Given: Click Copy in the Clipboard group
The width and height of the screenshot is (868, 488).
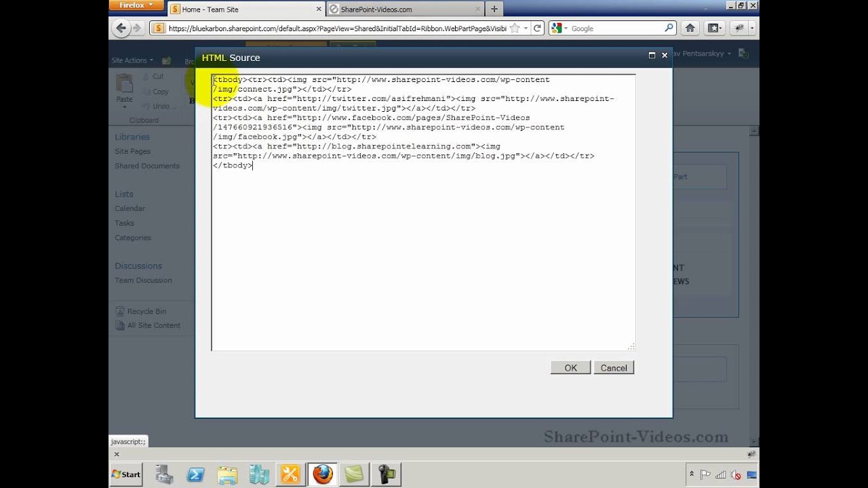Looking at the screenshot, I should point(155,91).
